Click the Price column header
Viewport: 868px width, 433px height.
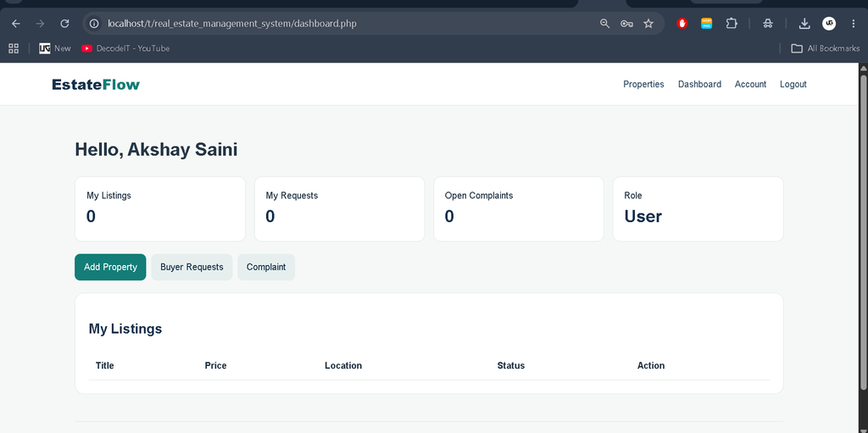pos(215,365)
